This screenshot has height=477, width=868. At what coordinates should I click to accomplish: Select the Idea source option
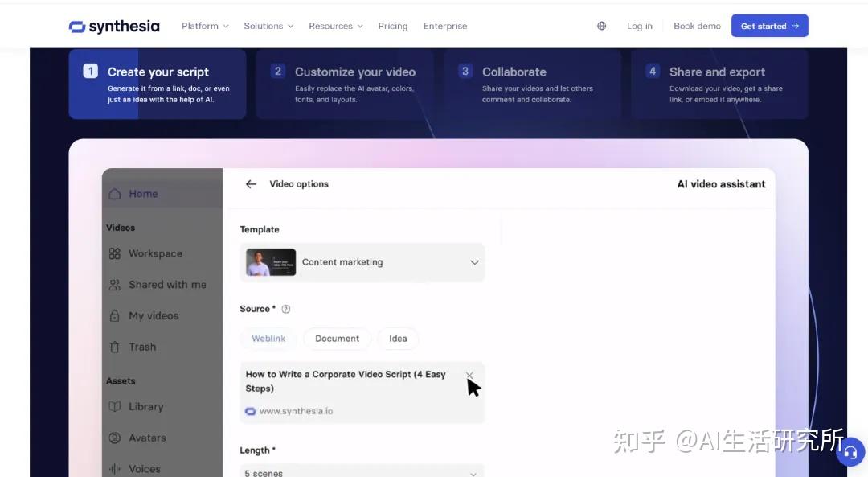point(398,339)
